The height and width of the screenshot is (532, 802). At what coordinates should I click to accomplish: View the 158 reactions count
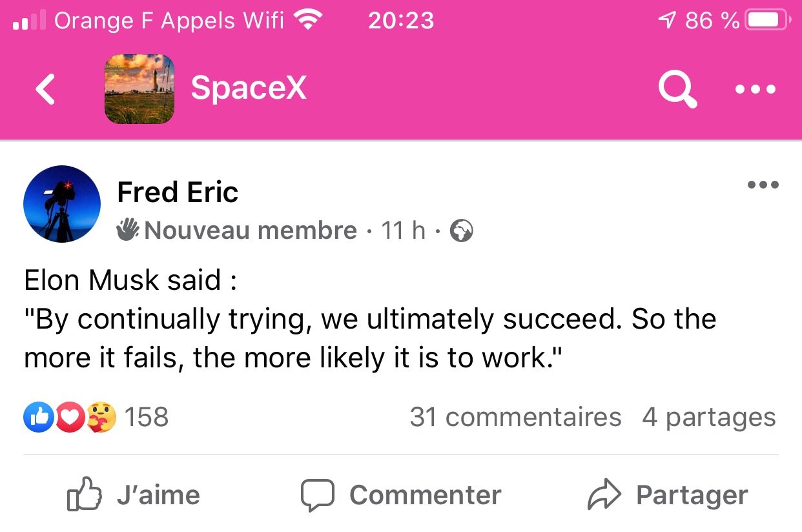pos(147,417)
